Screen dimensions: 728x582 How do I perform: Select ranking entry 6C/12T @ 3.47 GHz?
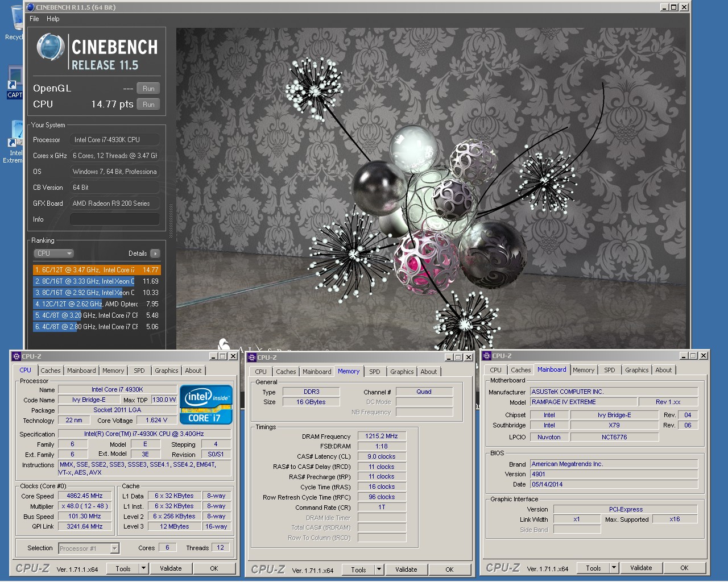(x=97, y=270)
